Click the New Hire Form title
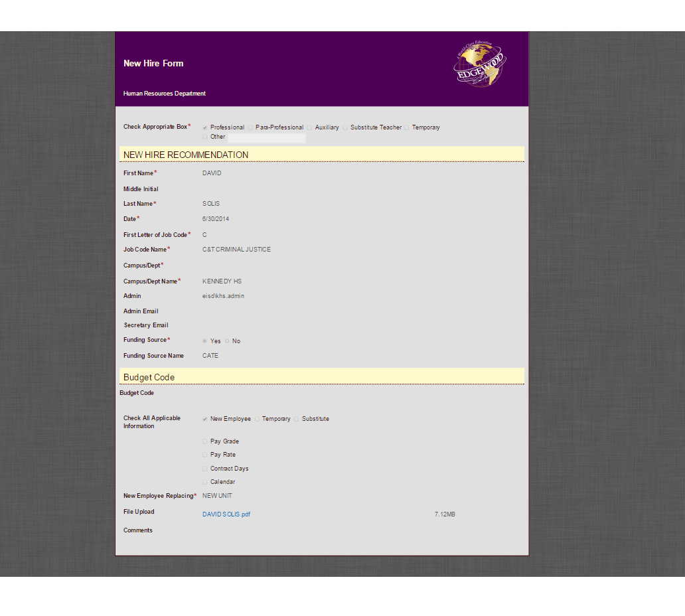 [153, 63]
